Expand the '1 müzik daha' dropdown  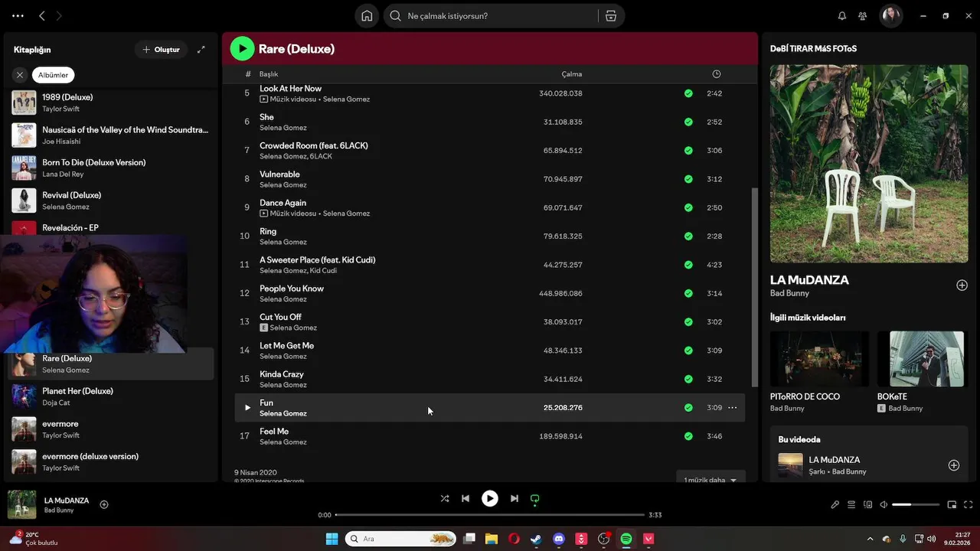[x=710, y=479]
